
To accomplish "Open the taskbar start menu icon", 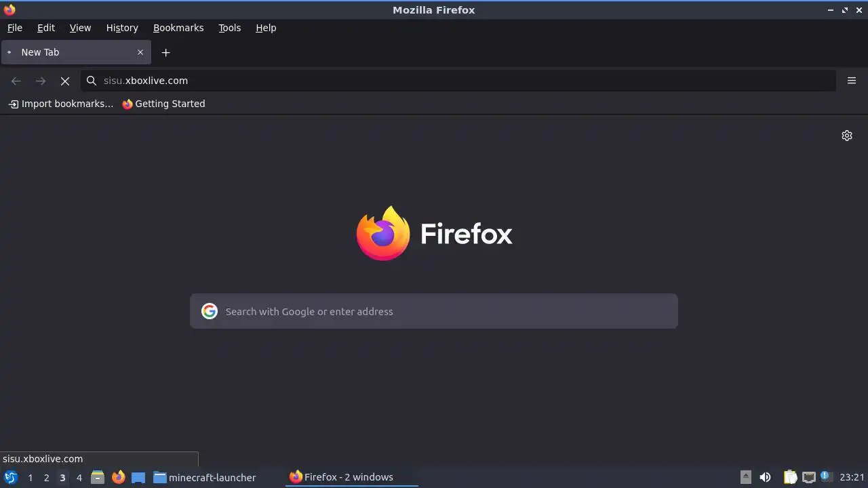I will pyautogui.click(x=11, y=477).
